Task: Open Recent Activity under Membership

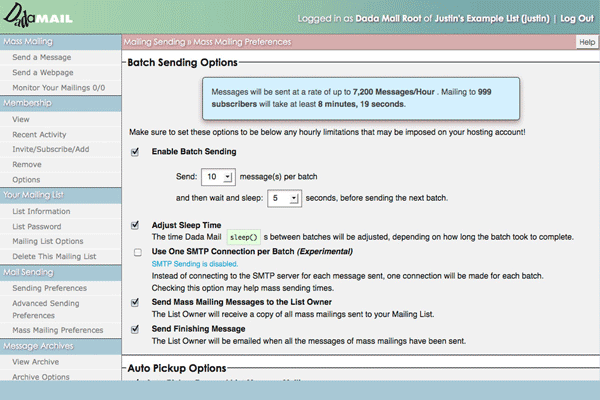Action: coord(39,133)
